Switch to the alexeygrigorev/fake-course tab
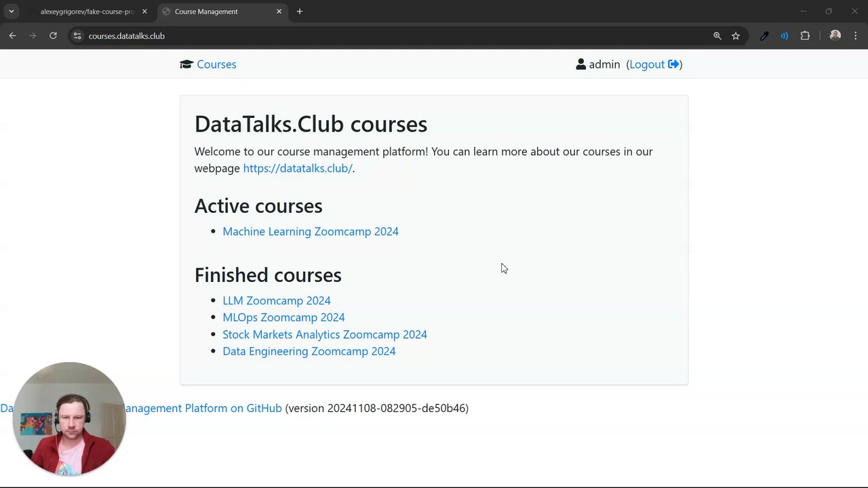868x488 pixels. (x=87, y=12)
